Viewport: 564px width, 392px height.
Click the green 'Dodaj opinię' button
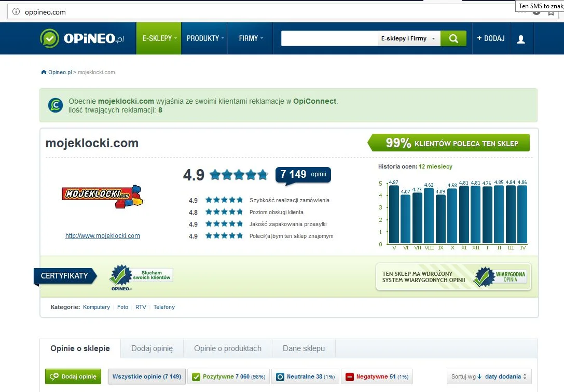(x=73, y=376)
